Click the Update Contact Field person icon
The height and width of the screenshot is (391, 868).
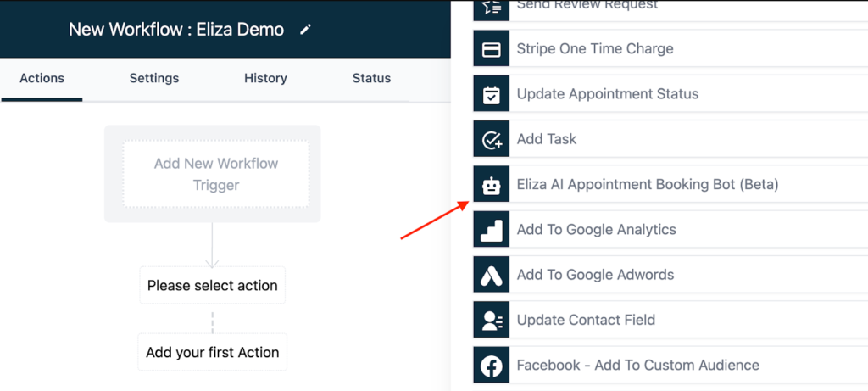point(492,320)
